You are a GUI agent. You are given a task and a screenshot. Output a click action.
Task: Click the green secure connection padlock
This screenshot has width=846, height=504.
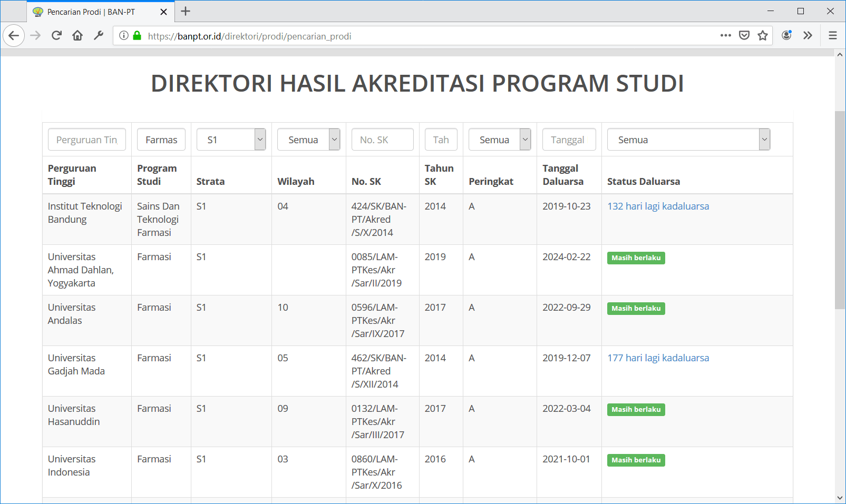[137, 36]
